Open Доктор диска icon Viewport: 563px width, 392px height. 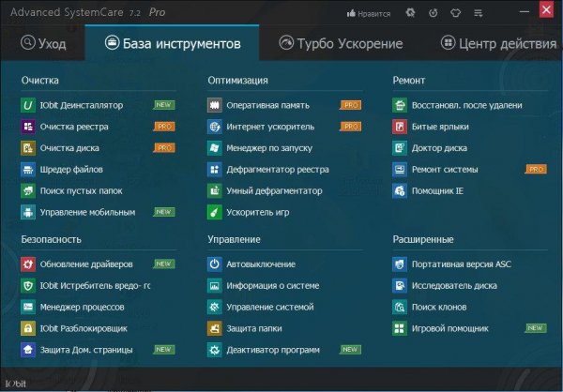[400, 148]
